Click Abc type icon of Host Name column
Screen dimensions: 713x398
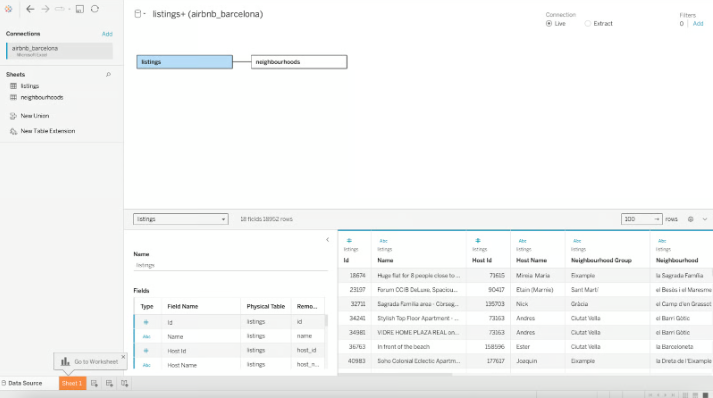pos(522,241)
